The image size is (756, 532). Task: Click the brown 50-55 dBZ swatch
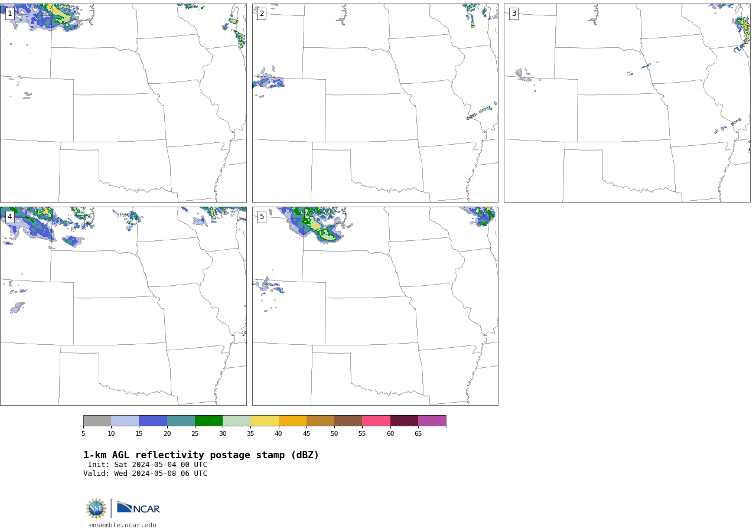(348, 420)
